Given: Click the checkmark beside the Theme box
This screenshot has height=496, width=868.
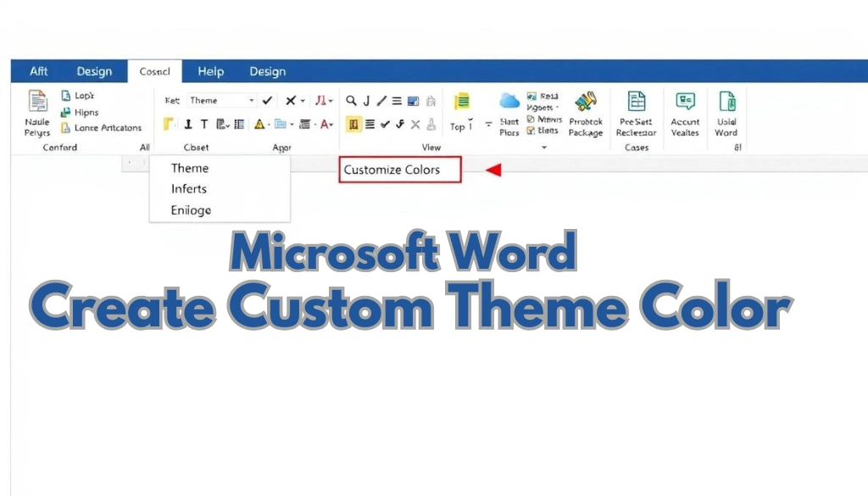Looking at the screenshot, I should point(267,100).
